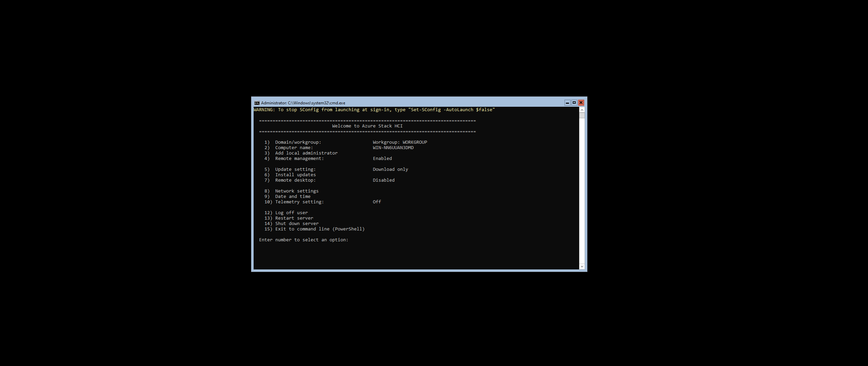The image size is (868, 366).
Task: Click the scrollbar up arrow
Action: (x=582, y=110)
